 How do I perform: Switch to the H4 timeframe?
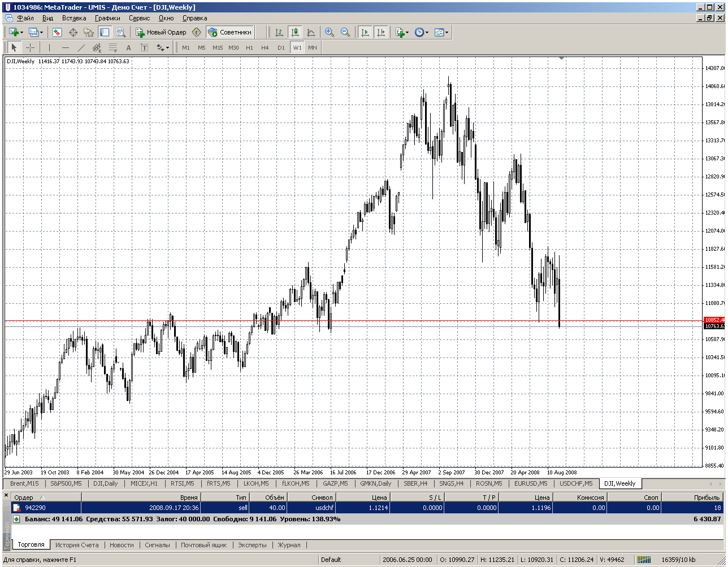coord(265,48)
